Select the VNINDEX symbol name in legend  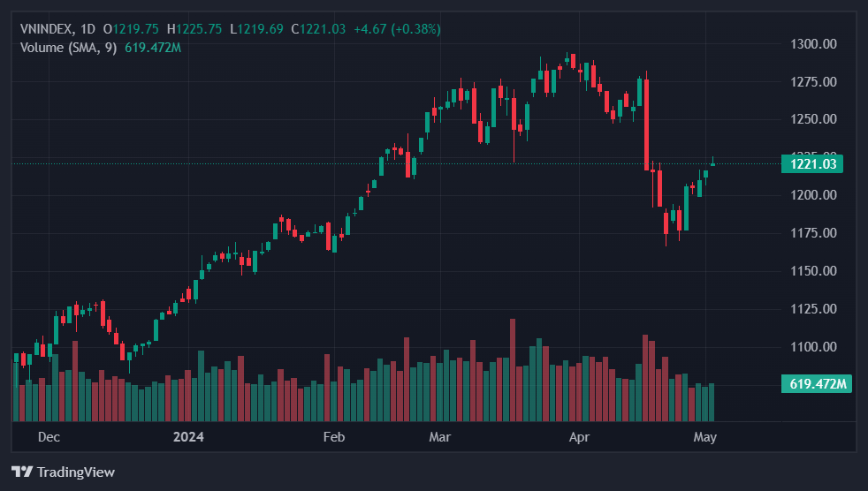[x=47, y=29]
